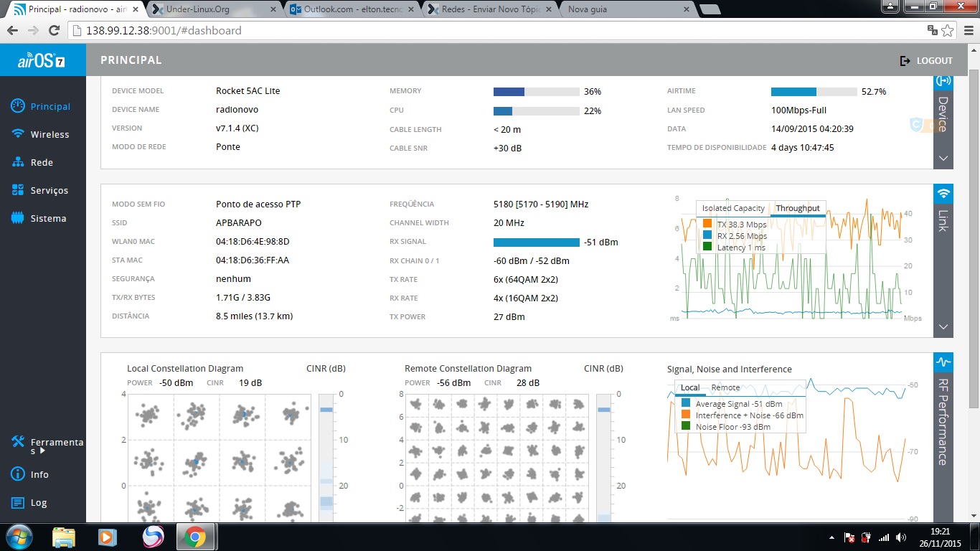Click the green Noise Floor legend swatch
This screenshot has width=980, height=551.
685,426
